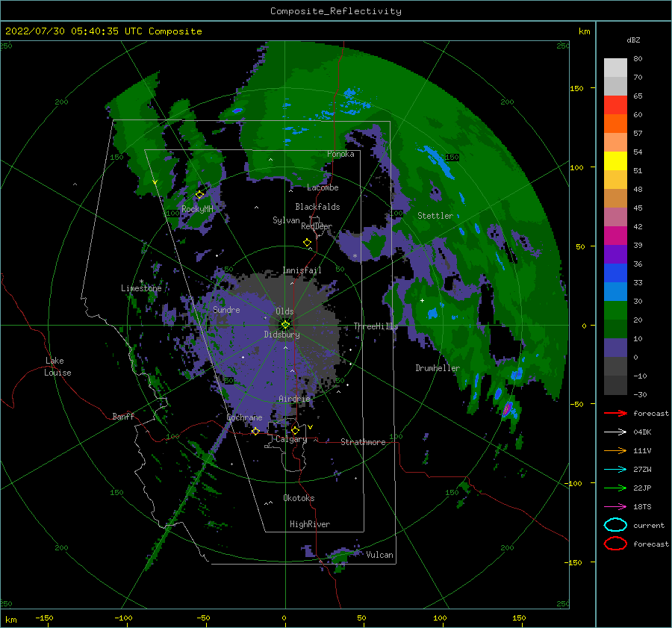Click the Lake Louise label

click(57, 367)
